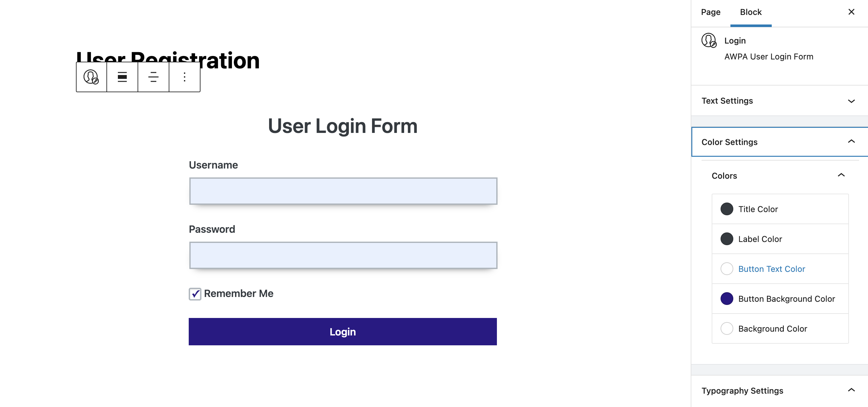Select the Button Background Color swatch
Screen dimensions: 868x407
(x=726, y=299)
